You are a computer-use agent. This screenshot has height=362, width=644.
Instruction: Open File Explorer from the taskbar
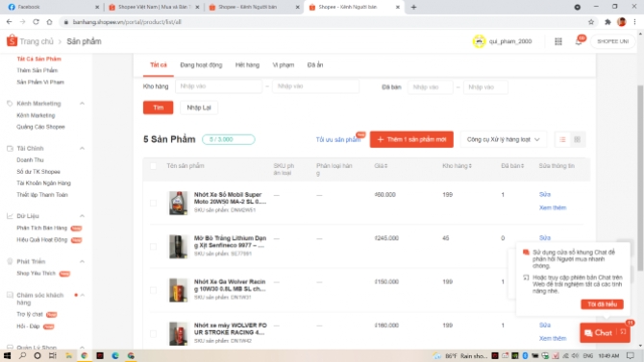[68, 356]
